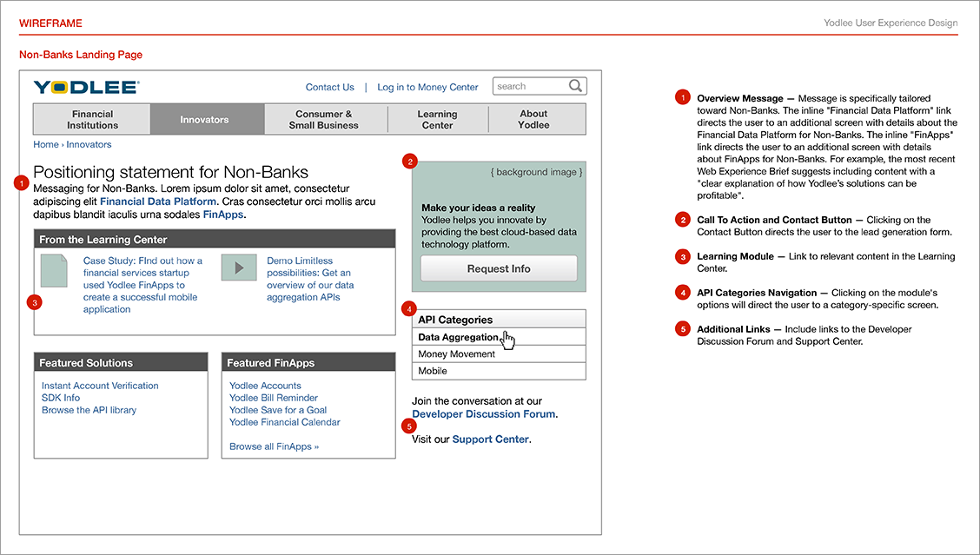Open the Contact Us link

tap(330, 87)
